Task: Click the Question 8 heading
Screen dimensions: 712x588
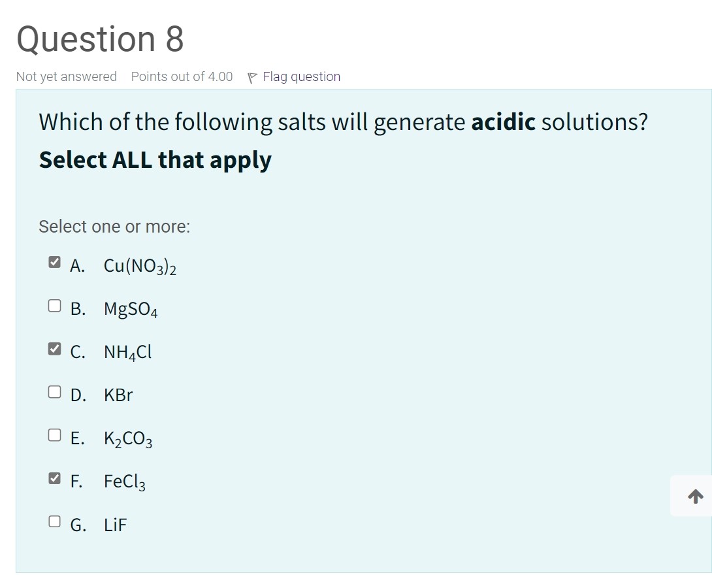Action: (x=99, y=39)
